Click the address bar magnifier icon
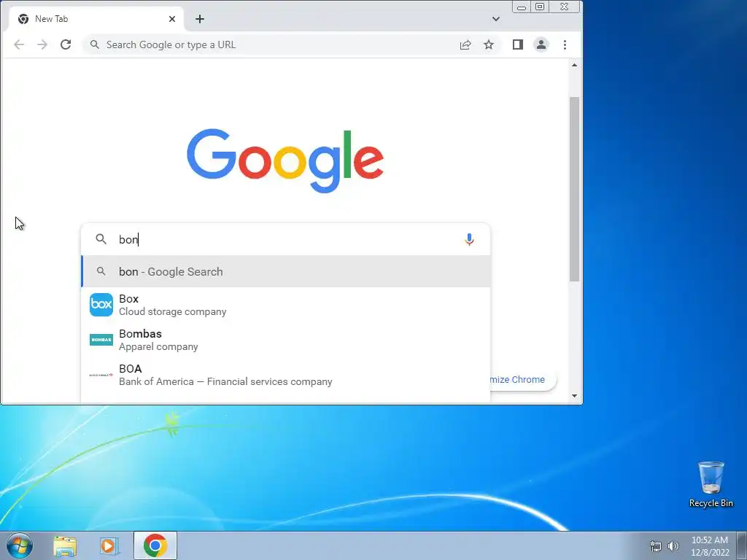 pyautogui.click(x=95, y=44)
